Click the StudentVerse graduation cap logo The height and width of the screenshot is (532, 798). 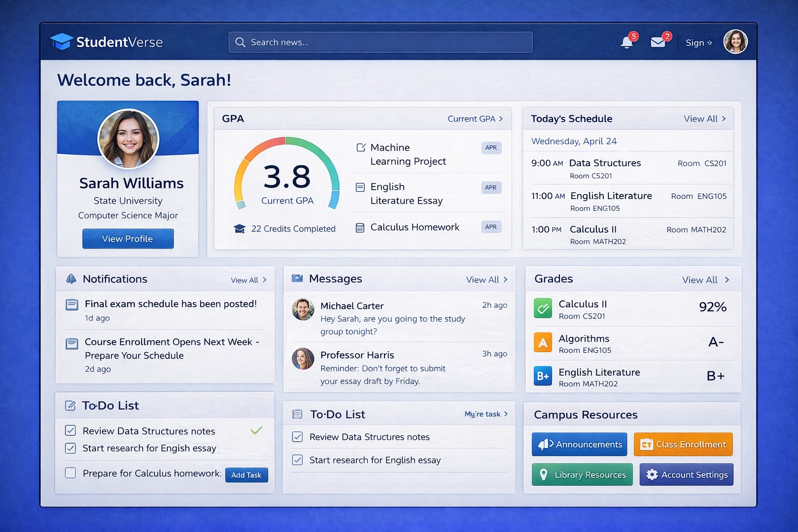(x=62, y=42)
